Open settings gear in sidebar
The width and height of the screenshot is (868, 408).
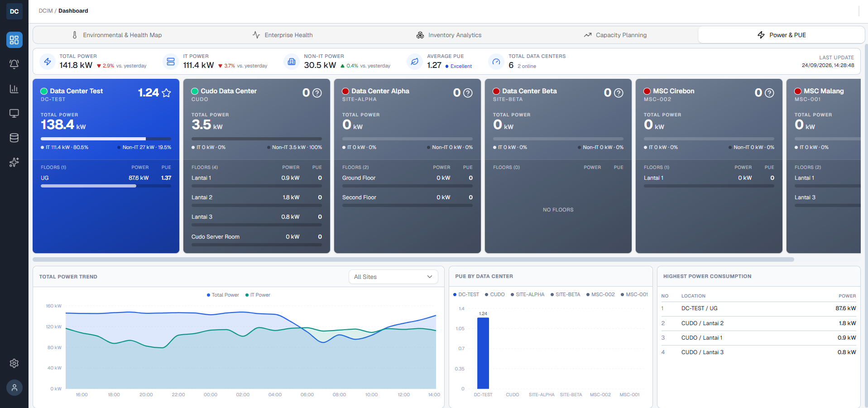pos(14,363)
